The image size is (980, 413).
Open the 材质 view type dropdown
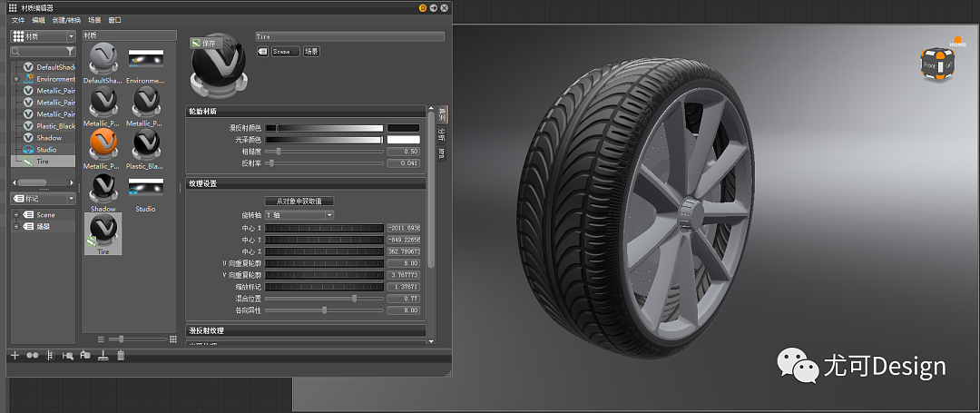pyautogui.click(x=43, y=36)
